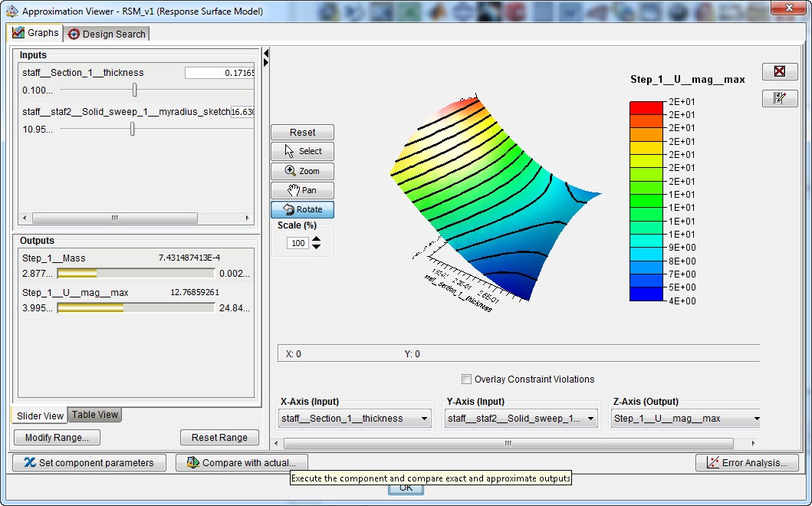
Task: Click the Section_1 thickness slider handle
Action: [134, 90]
